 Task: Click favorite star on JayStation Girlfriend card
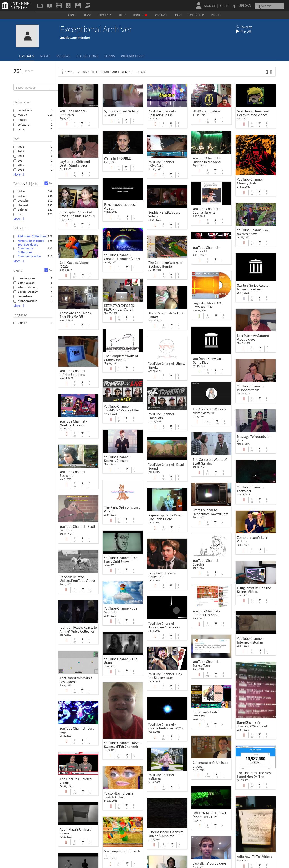click(x=82, y=174)
